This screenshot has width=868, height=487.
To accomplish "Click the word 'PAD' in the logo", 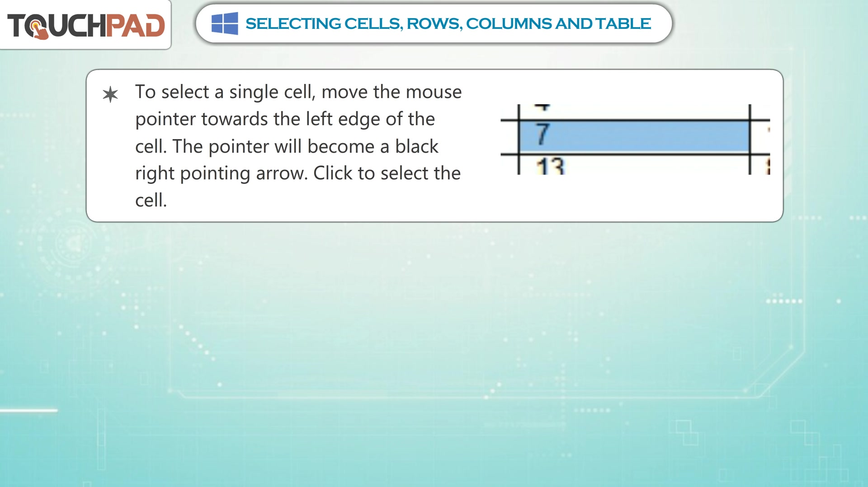I will click(135, 25).
